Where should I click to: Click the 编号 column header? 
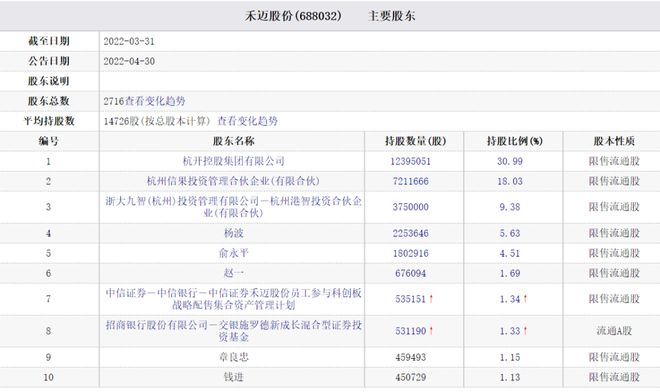click(48, 141)
